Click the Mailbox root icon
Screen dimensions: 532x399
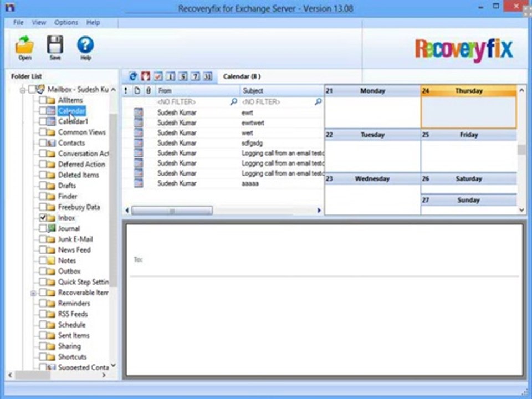[x=40, y=90]
